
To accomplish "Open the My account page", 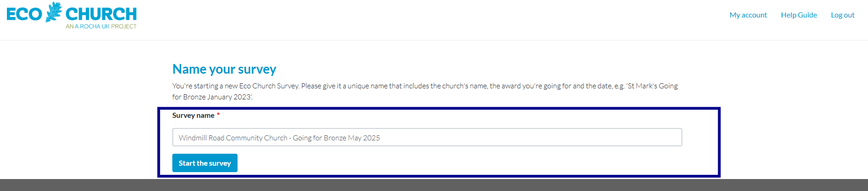I will point(748,15).
